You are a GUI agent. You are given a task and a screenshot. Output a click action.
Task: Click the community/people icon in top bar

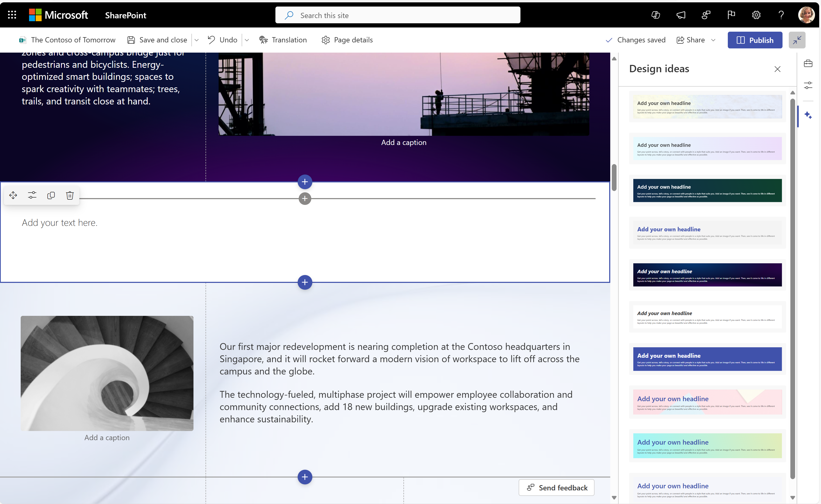pos(706,15)
